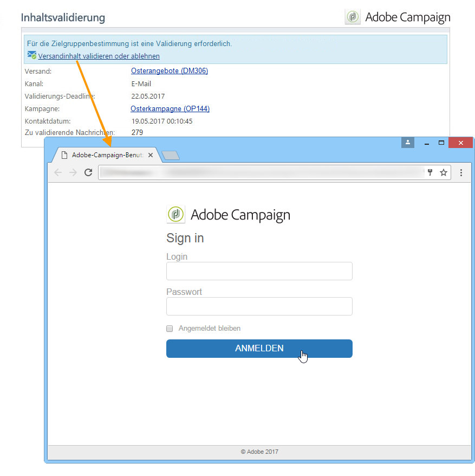Click the Inhaltsvalidierung heading
This screenshot has width=475, height=476.
(63, 17)
